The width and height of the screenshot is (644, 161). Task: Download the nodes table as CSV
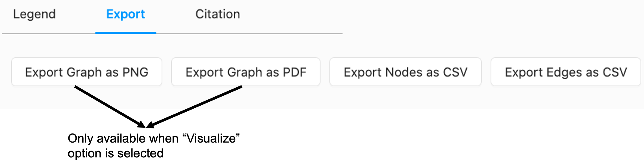click(x=405, y=72)
